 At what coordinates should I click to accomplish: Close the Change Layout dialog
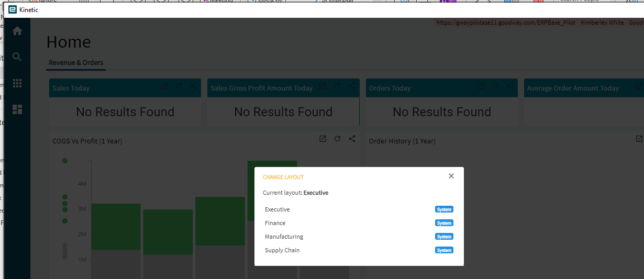pos(451,176)
